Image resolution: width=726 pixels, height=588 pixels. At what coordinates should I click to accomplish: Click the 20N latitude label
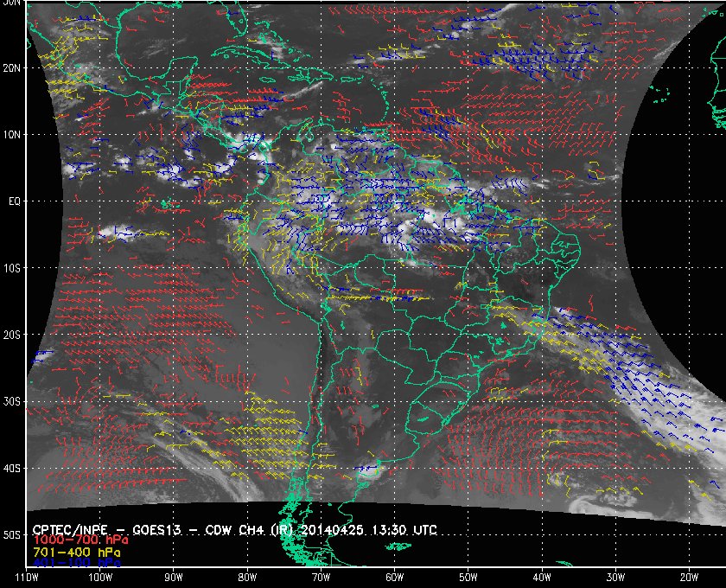pos(11,68)
